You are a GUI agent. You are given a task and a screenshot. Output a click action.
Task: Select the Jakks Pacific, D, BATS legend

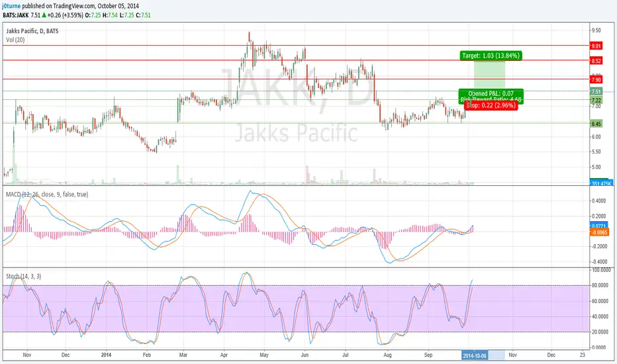tap(32, 31)
